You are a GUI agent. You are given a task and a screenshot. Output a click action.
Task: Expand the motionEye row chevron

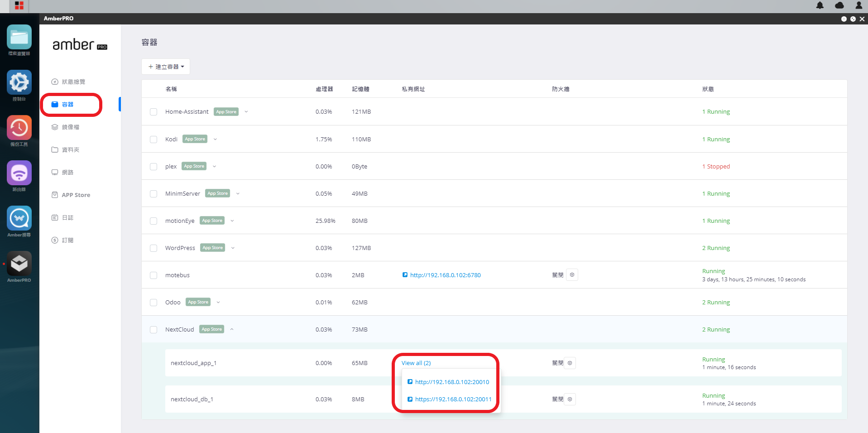[232, 221]
